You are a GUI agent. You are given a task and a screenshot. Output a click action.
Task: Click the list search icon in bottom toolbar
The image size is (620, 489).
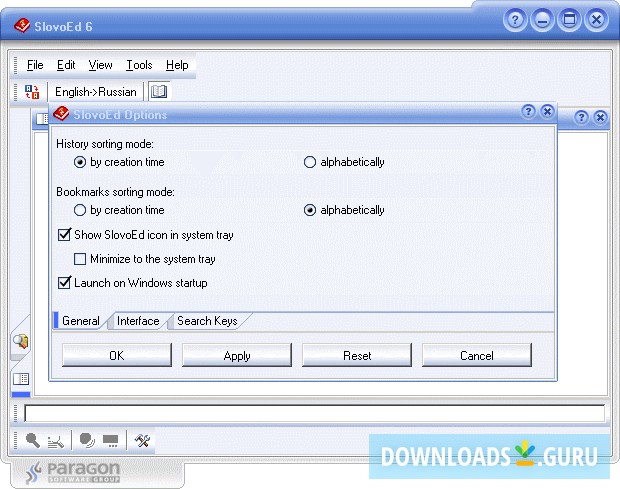click(x=56, y=441)
